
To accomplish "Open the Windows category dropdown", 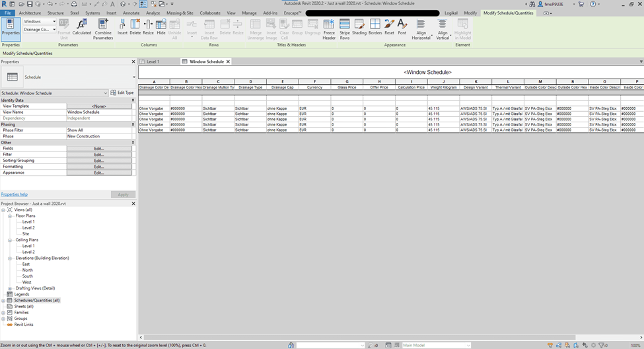I will (x=38, y=22).
